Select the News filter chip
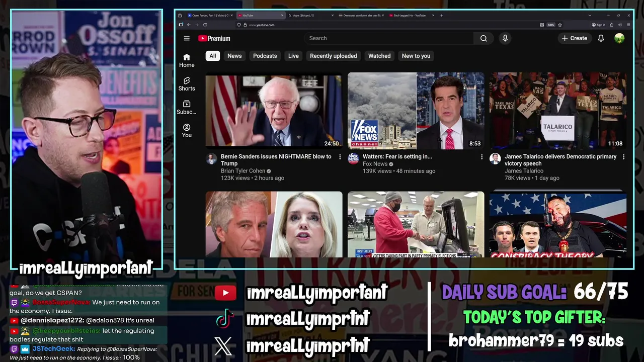Image resolution: width=644 pixels, height=362 pixels. pyautogui.click(x=234, y=56)
